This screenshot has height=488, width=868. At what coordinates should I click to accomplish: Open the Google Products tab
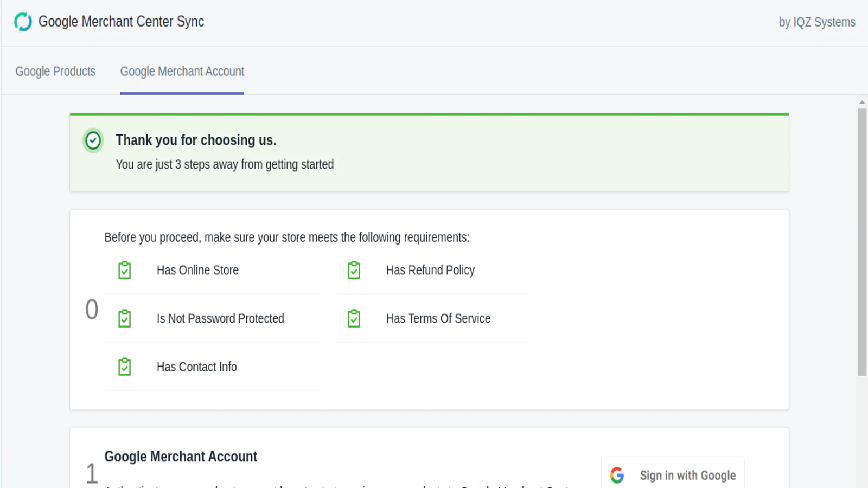(55, 72)
